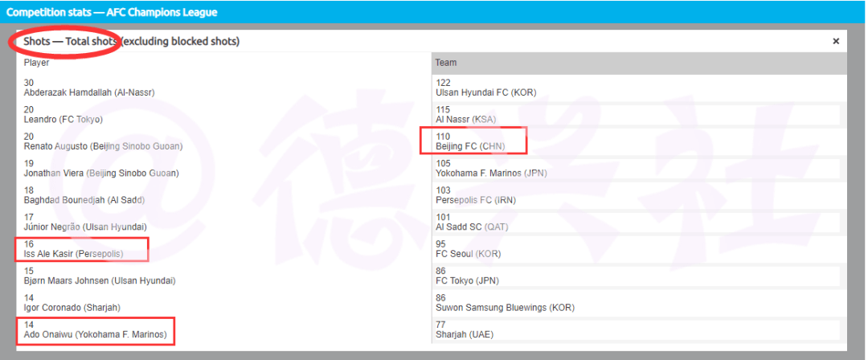Click the 77 shots value for Sharjah

point(440,325)
